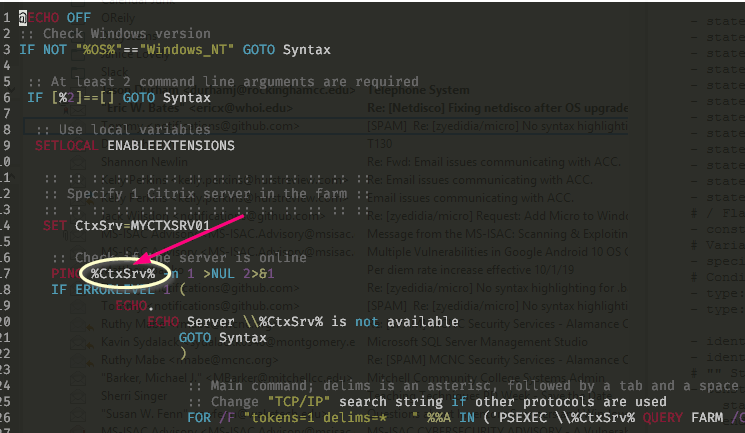Open 'Multiple Vulnerabilities in Google Android 10' email

pyautogui.click(x=497, y=252)
